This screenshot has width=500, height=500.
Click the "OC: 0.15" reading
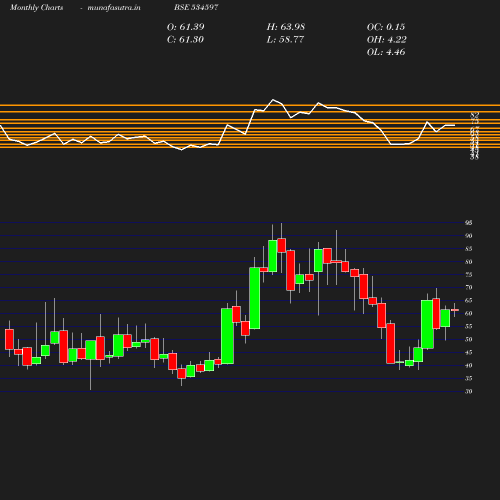[386, 27]
